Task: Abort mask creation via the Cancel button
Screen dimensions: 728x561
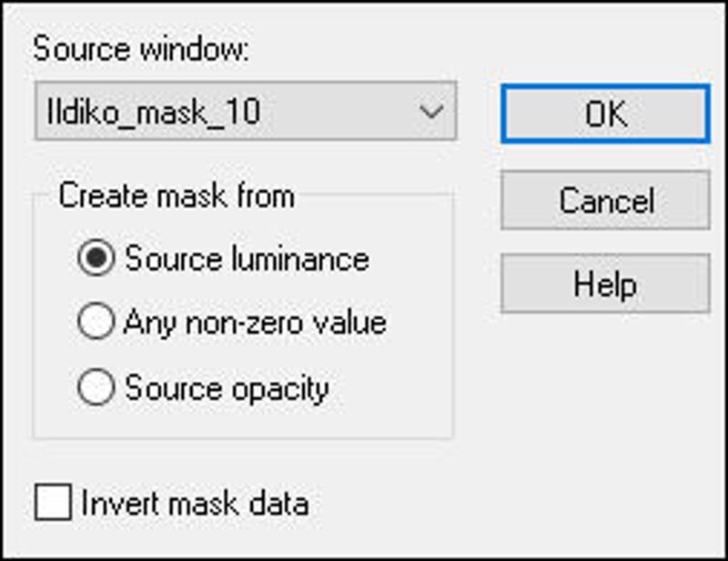Action: [604, 200]
